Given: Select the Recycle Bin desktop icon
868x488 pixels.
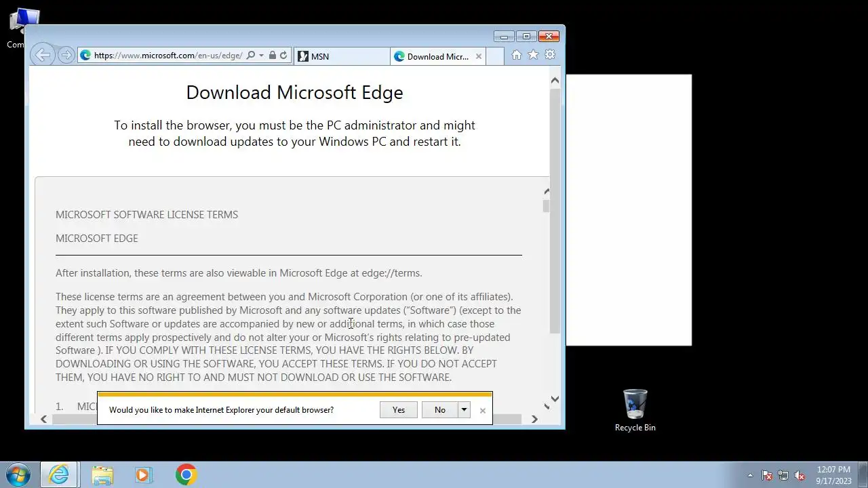Looking at the screenshot, I should [635, 410].
